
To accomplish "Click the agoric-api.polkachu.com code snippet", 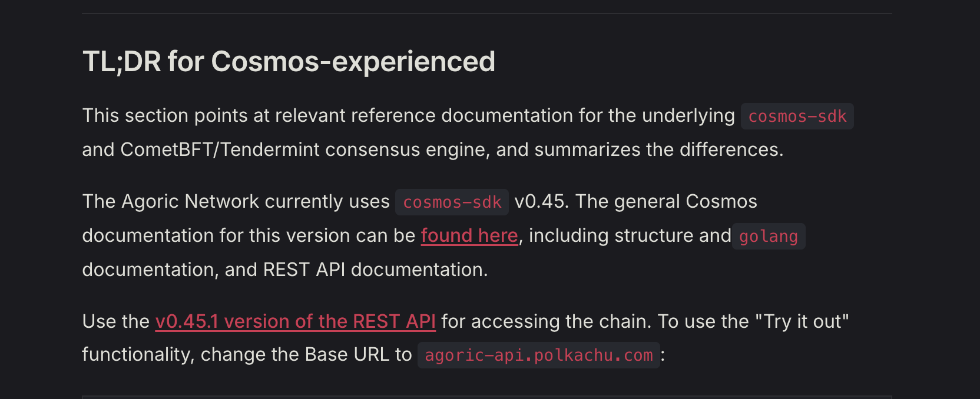I will pos(538,355).
